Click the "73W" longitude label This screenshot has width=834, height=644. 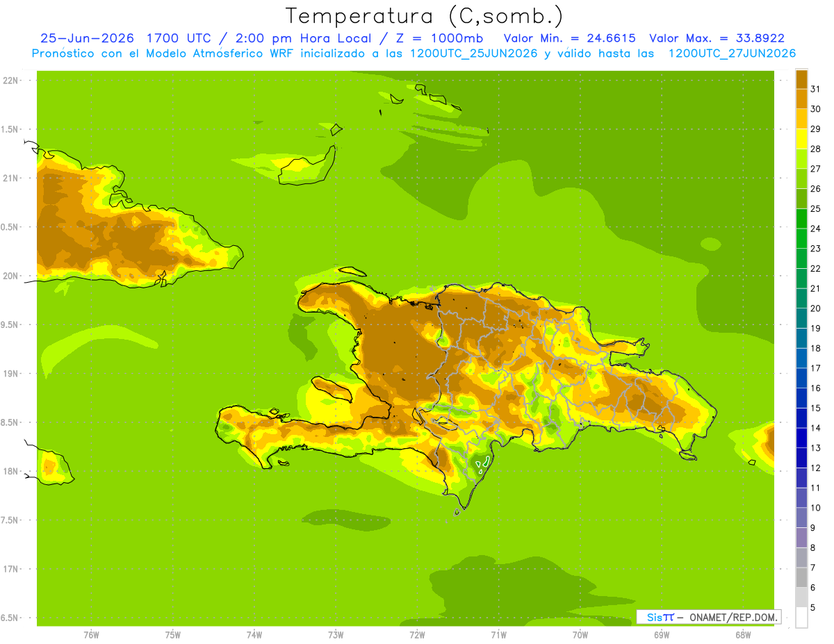(x=336, y=634)
